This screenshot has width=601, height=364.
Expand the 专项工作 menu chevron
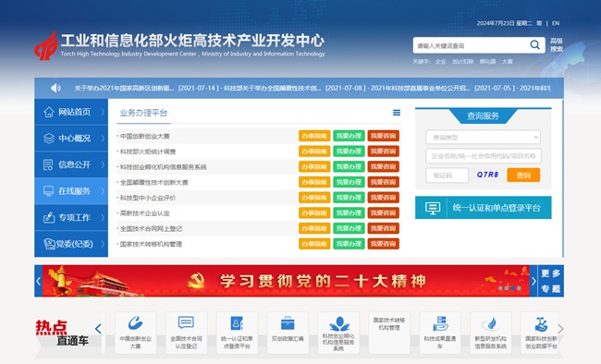pos(103,218)
